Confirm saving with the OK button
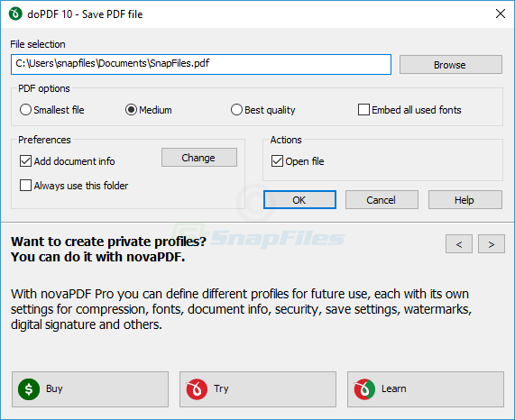 299,199
